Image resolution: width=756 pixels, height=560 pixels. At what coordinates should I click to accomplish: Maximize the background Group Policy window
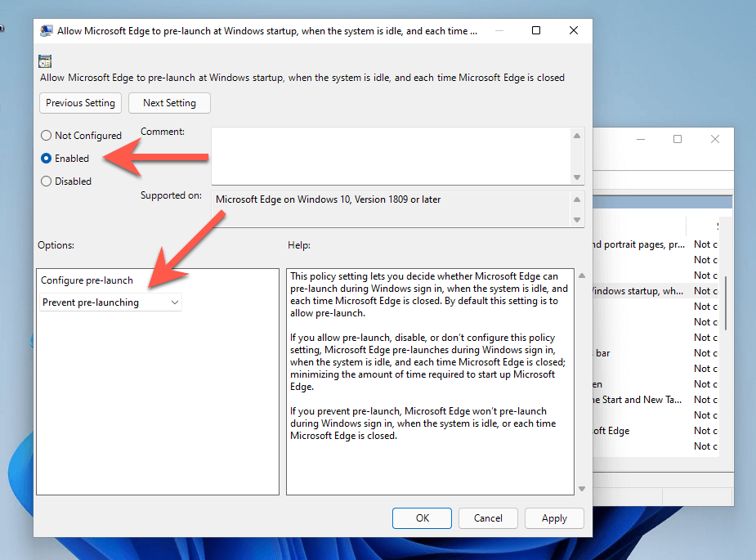pos(678,139)
